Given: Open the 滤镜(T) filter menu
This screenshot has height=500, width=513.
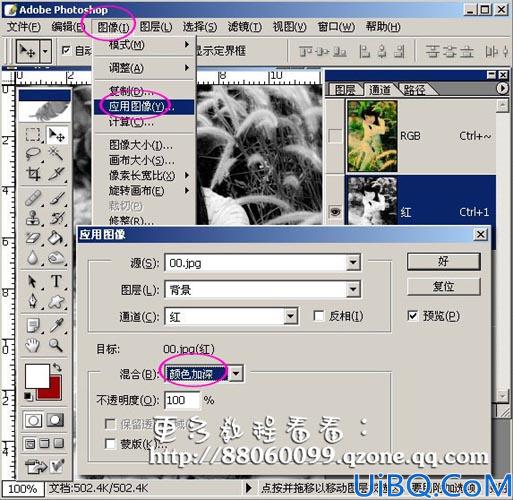Looking at the screenshot, I should (x=245, y=27).
